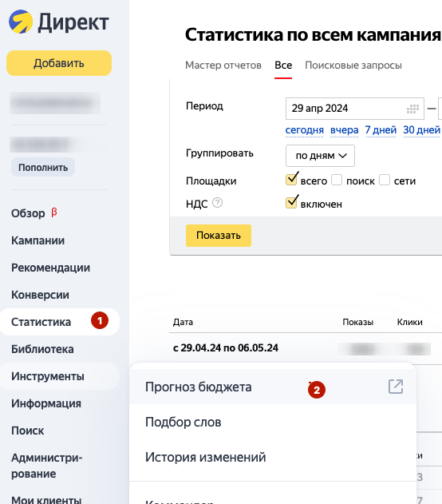Viewport: 442px width, 504px height.
Task: Click the Клики column header
Action: 409,322
